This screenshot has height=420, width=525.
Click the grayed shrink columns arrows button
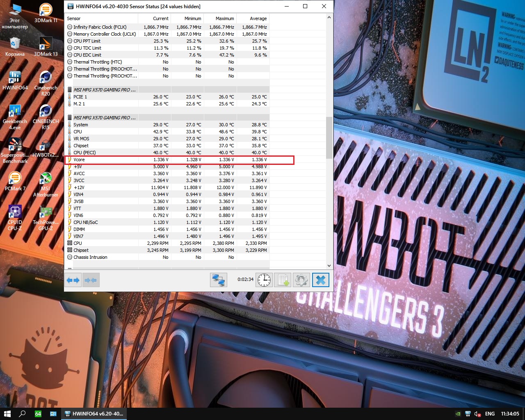point(90,280)
